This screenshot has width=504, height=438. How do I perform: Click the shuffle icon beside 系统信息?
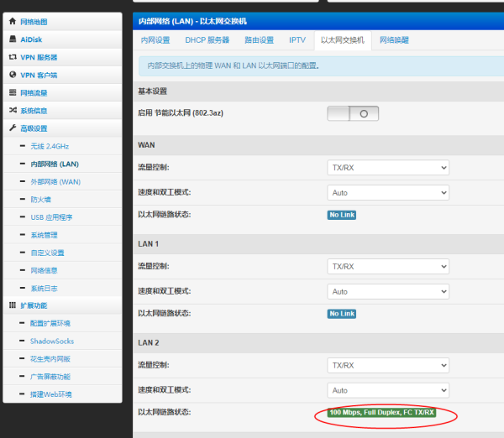point(13,110)
